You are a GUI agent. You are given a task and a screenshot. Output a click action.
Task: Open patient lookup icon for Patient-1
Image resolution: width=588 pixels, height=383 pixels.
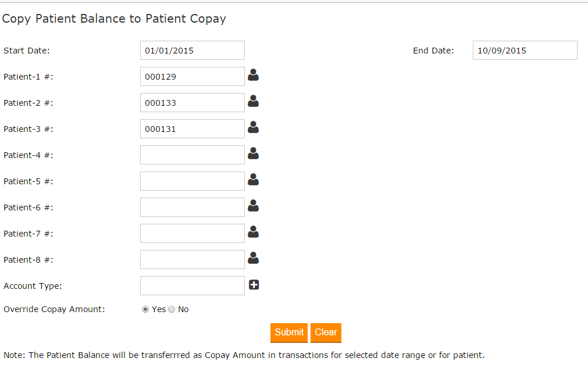[x=253, y=75]
